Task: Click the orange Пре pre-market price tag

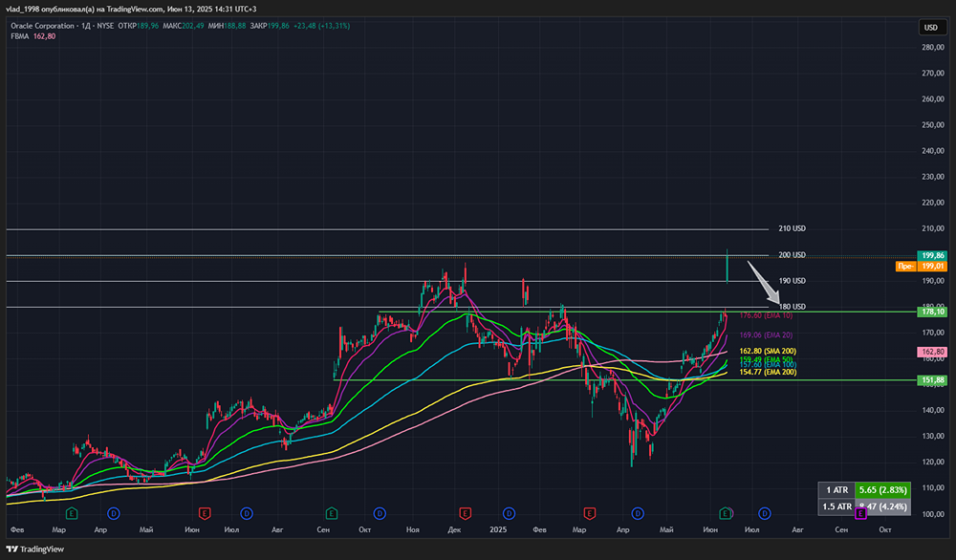Action: pos(904,267)
